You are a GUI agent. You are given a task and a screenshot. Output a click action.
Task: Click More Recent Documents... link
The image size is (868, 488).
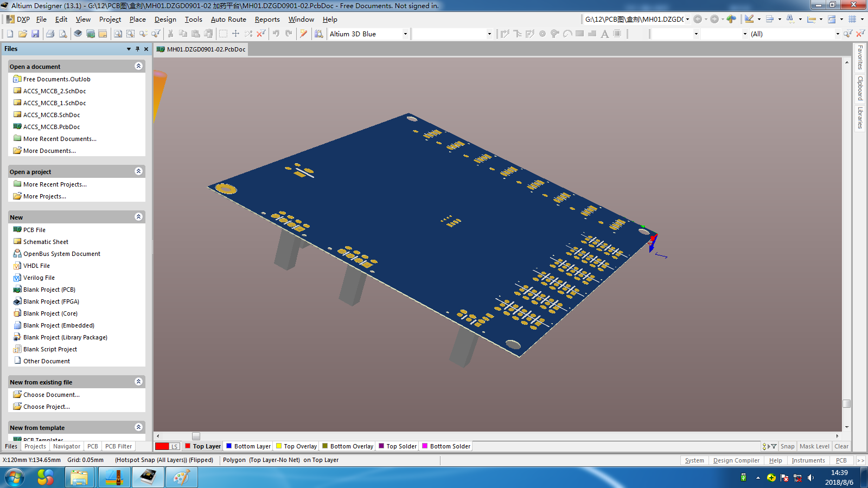[60, 139]
